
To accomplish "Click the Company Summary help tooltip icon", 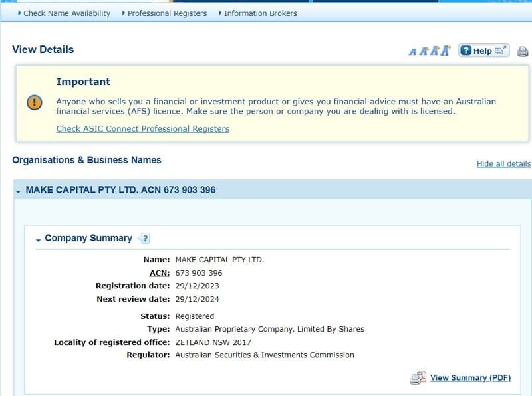I will tap(145, 239).
